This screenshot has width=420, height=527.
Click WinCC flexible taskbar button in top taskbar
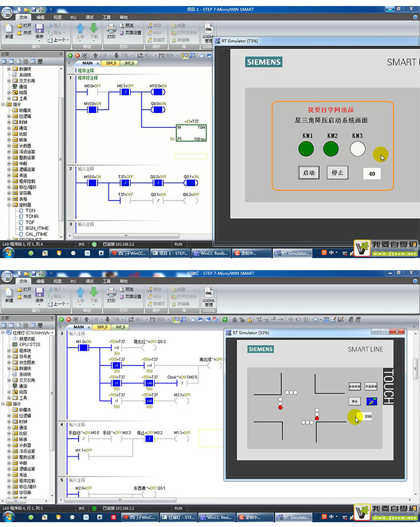tap(211, 253)
